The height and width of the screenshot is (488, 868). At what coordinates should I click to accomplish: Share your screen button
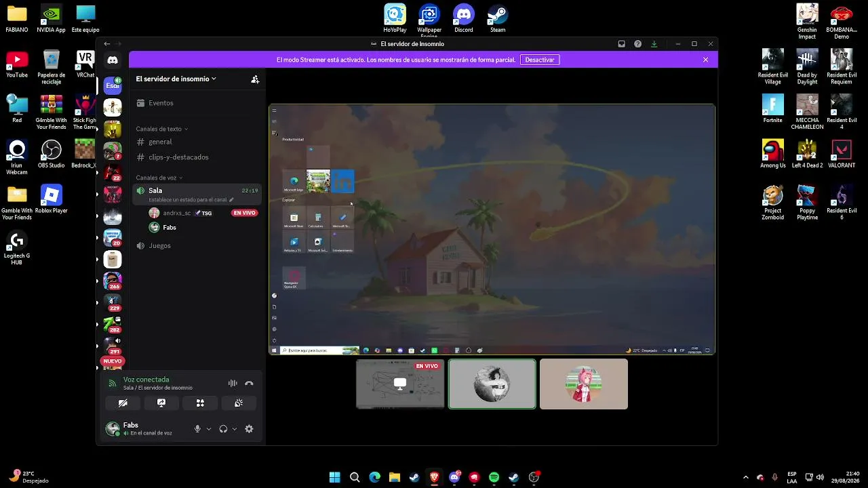[161, 403]
